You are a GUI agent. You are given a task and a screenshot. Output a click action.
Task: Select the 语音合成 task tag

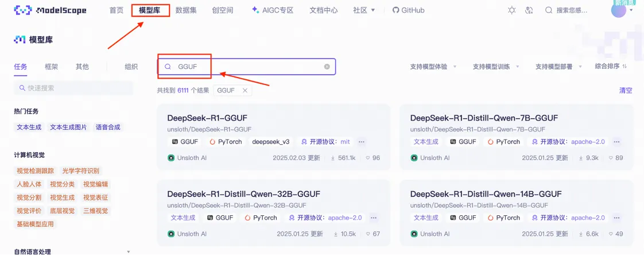coord(108,127)
